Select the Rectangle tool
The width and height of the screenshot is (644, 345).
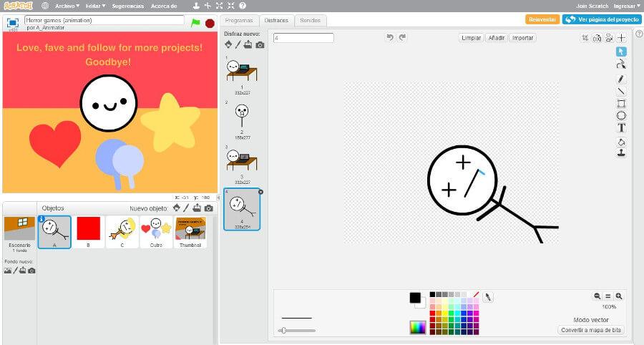(621, 104)
